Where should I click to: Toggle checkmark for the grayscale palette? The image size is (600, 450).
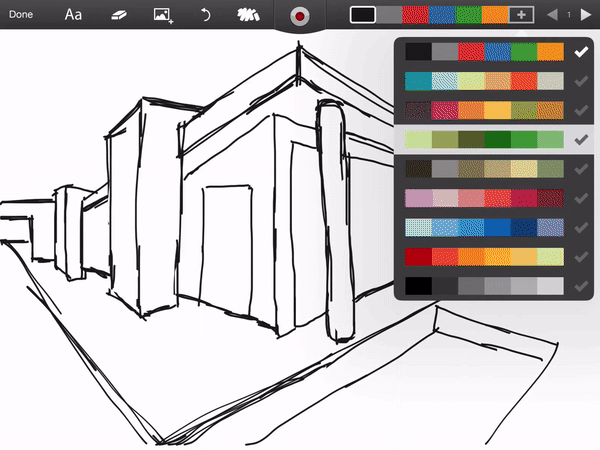(581, 286)
